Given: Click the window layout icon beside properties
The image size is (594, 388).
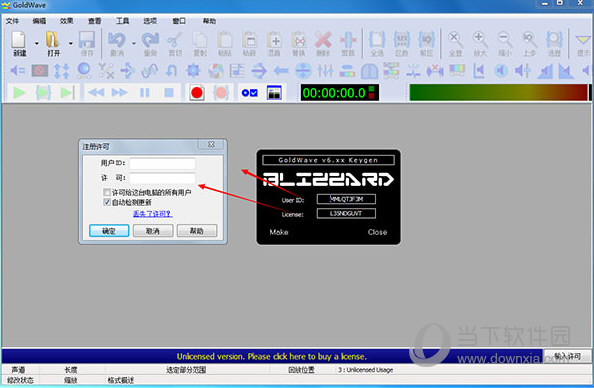Looking at the screenshot, I should [x=274, y=93].
